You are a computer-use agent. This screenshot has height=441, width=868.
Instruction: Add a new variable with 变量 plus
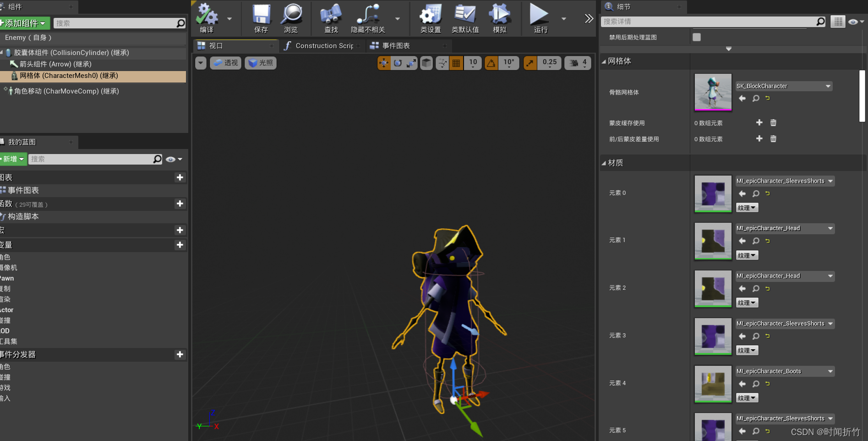[180, 245]
